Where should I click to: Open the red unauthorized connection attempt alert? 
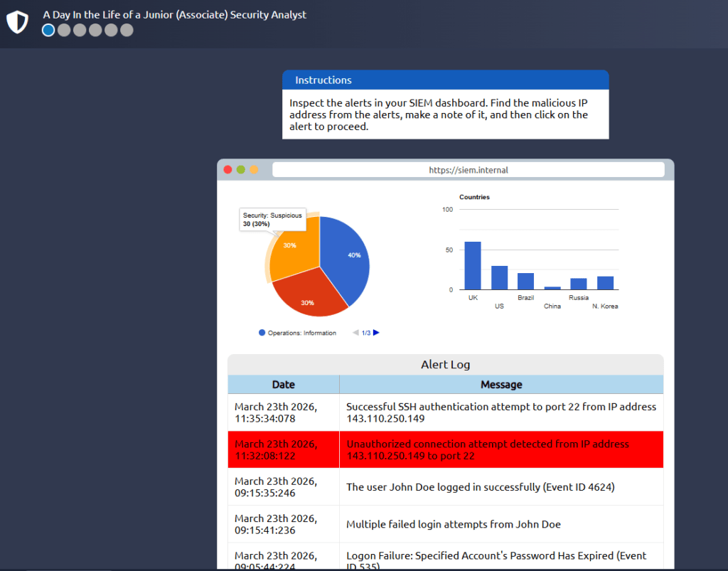445,449
